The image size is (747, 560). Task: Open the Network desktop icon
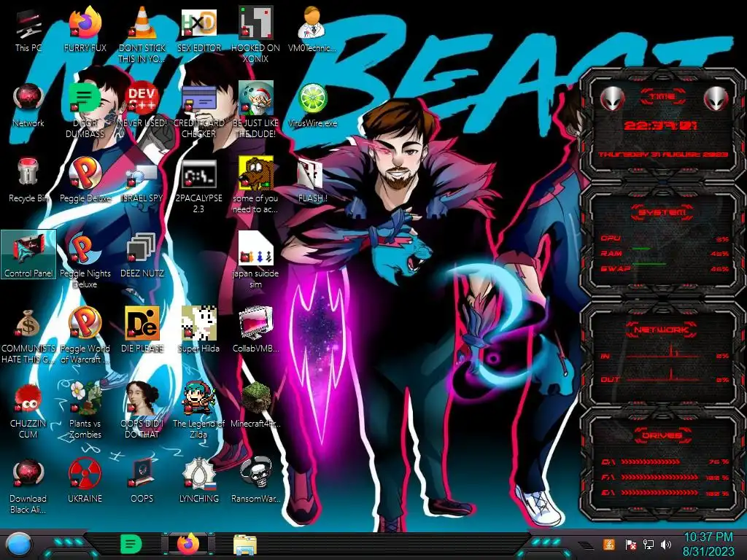pos(28,105)
